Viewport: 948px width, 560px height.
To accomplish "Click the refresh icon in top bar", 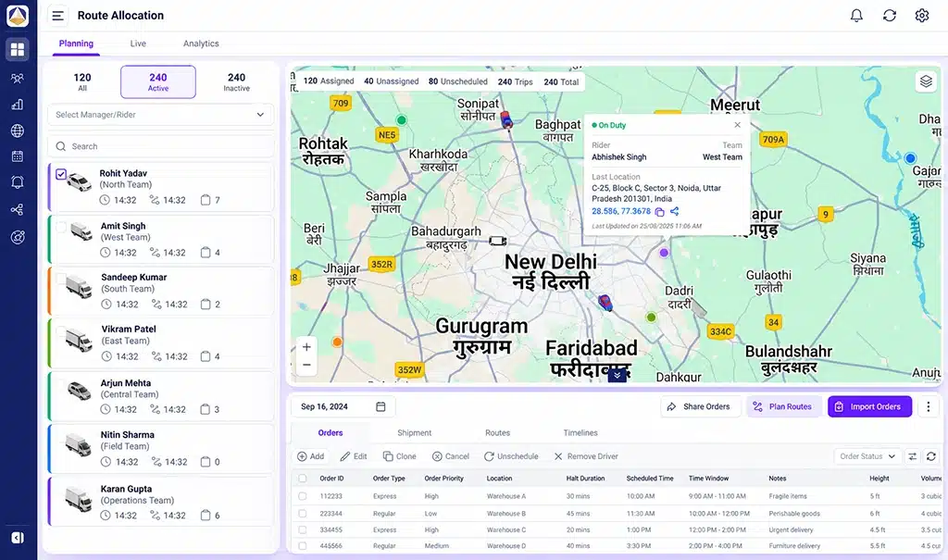I will point(890,16).
